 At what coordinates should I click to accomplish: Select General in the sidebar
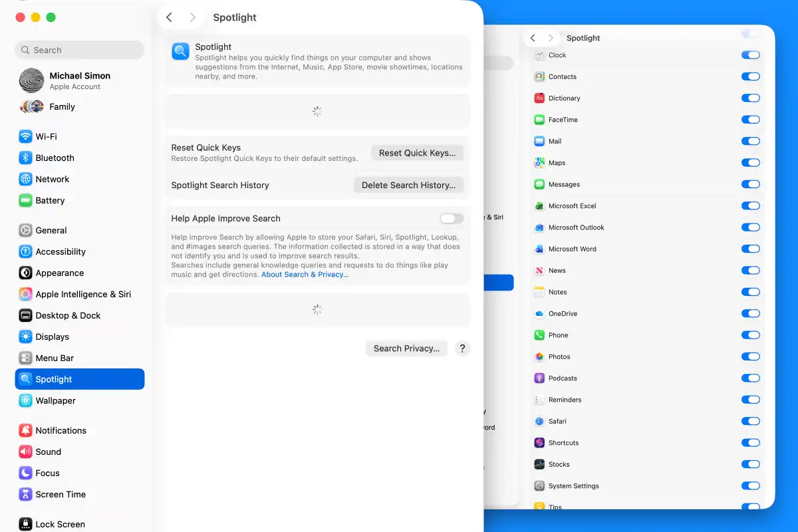[79, 230]
